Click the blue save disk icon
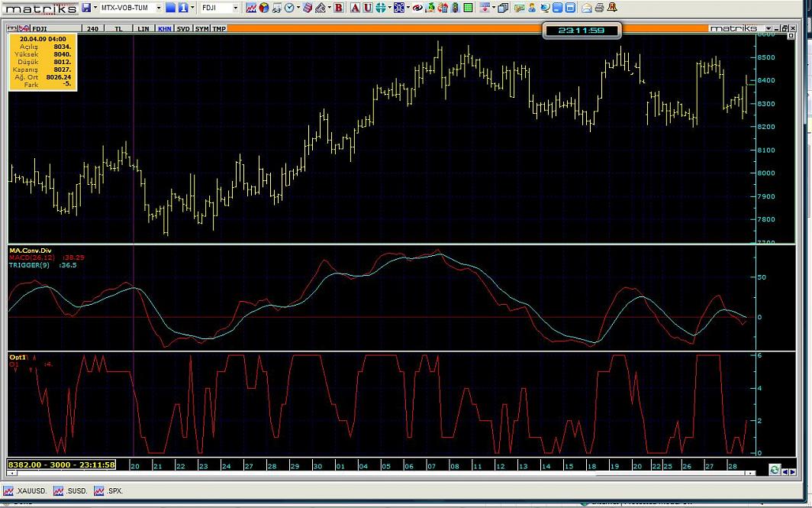Screen dimensions: 812x508 pos(86,8)
